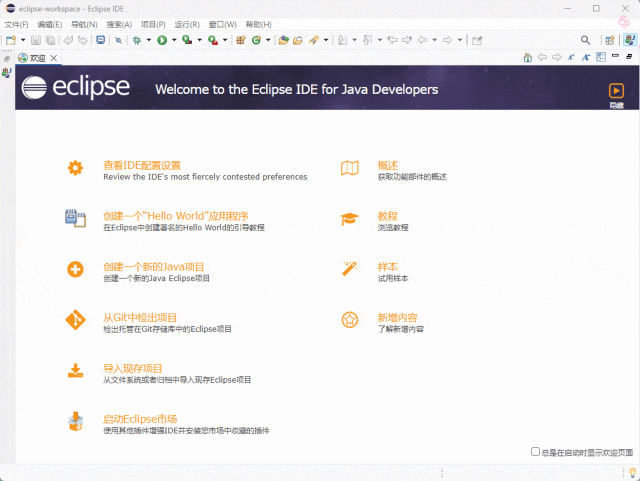Click the main toolbar Forward arrow
The height and width of the screenshot is (481, 640).
click(x=448, y=40)
